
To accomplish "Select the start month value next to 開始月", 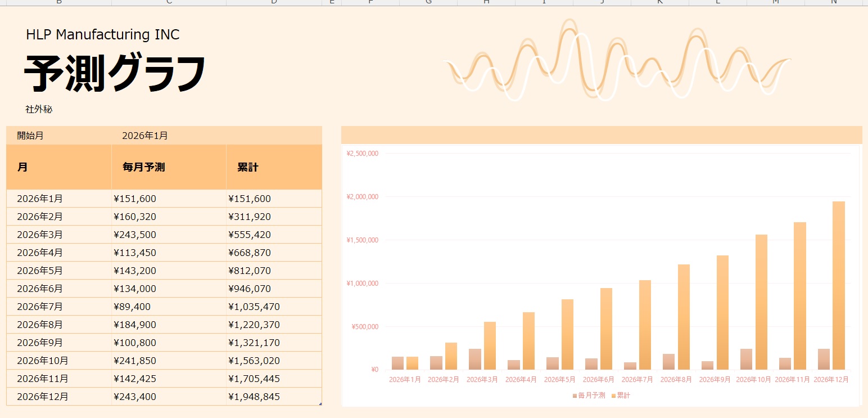I will tap(144, 136).
